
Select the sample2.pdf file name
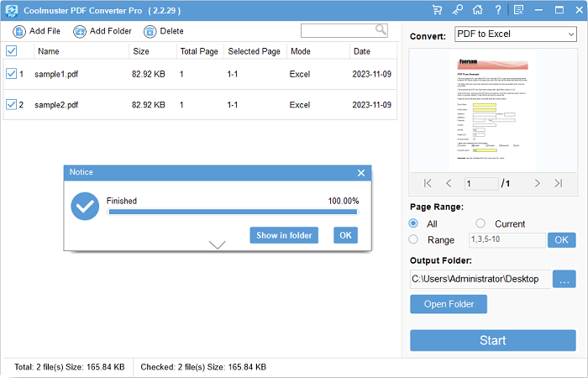coord(56,105)
